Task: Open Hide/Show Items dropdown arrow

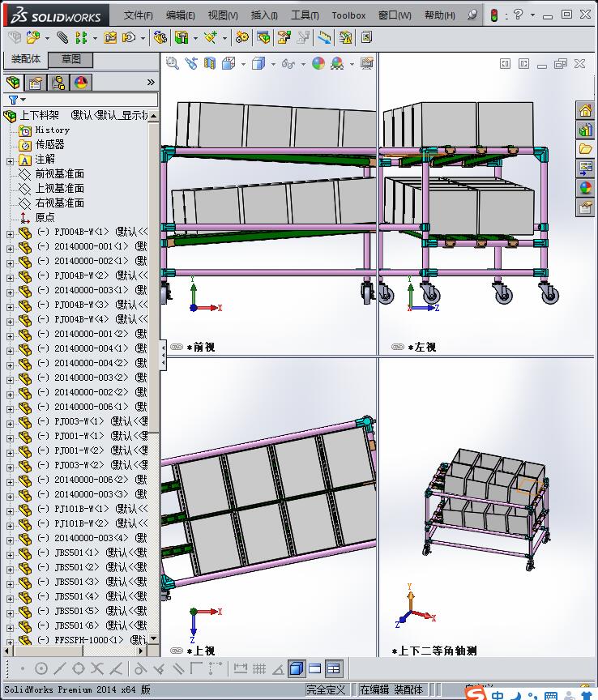Action: [303, 64]
